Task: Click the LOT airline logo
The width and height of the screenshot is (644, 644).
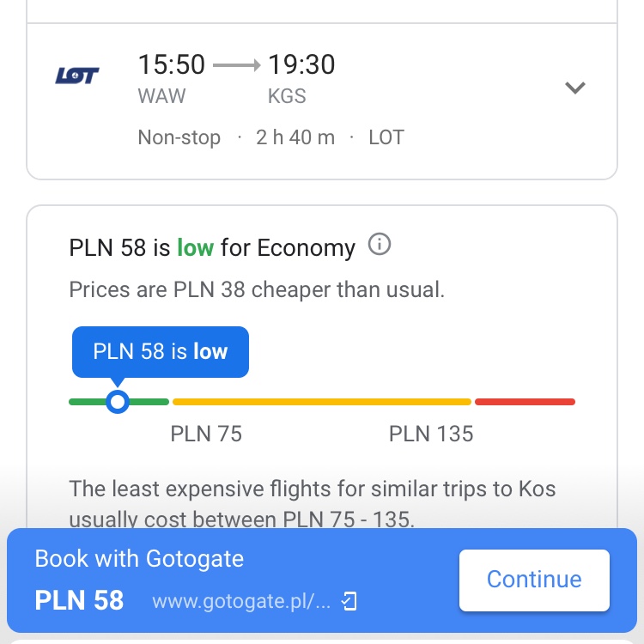Action: (x=77, y=76)
